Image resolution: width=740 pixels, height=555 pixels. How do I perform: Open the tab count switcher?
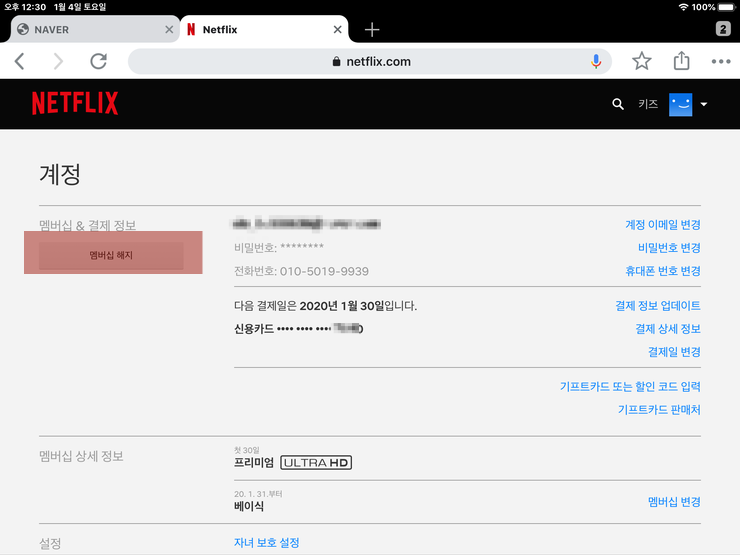723,29
